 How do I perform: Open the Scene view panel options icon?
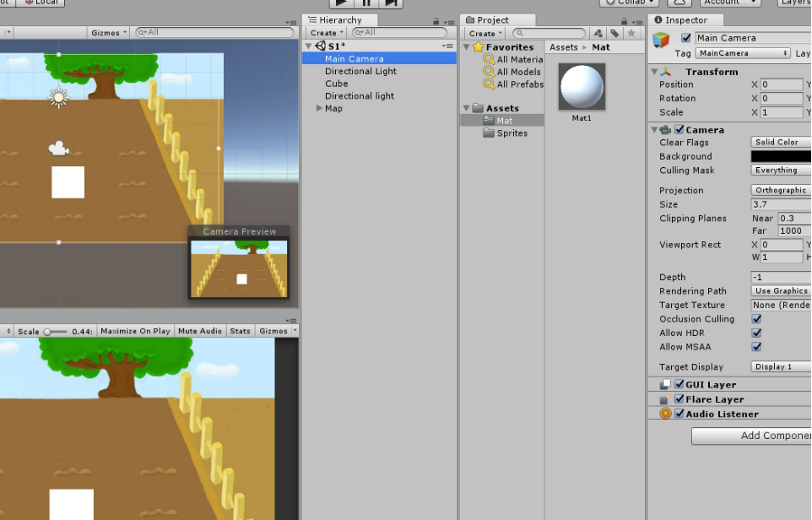[291, 22]
